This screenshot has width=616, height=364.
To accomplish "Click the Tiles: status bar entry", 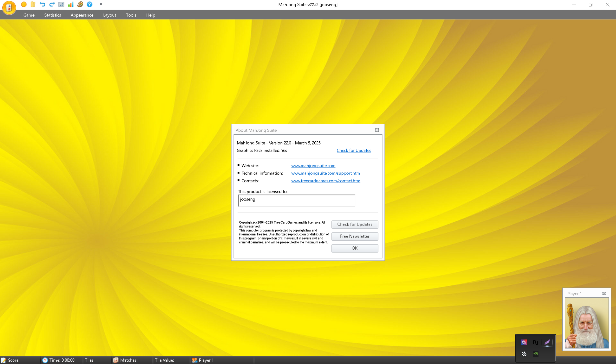I will [x=90, y=360].
